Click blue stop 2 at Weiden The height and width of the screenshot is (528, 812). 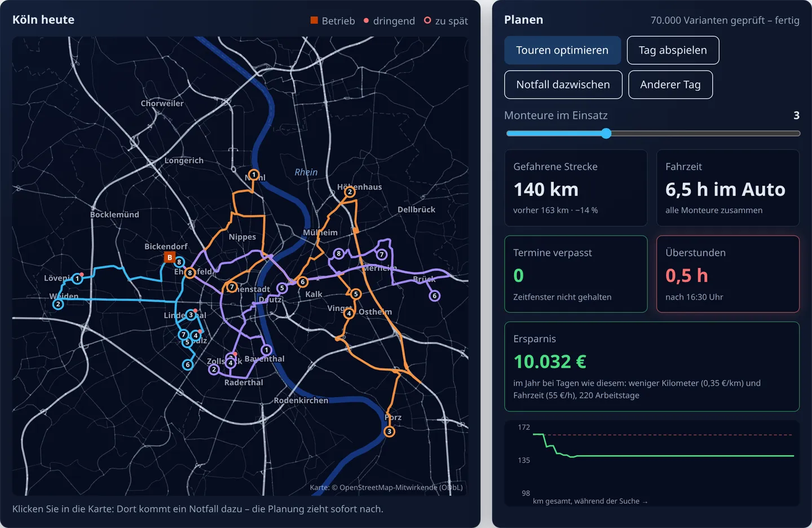(x=58, y=304)
